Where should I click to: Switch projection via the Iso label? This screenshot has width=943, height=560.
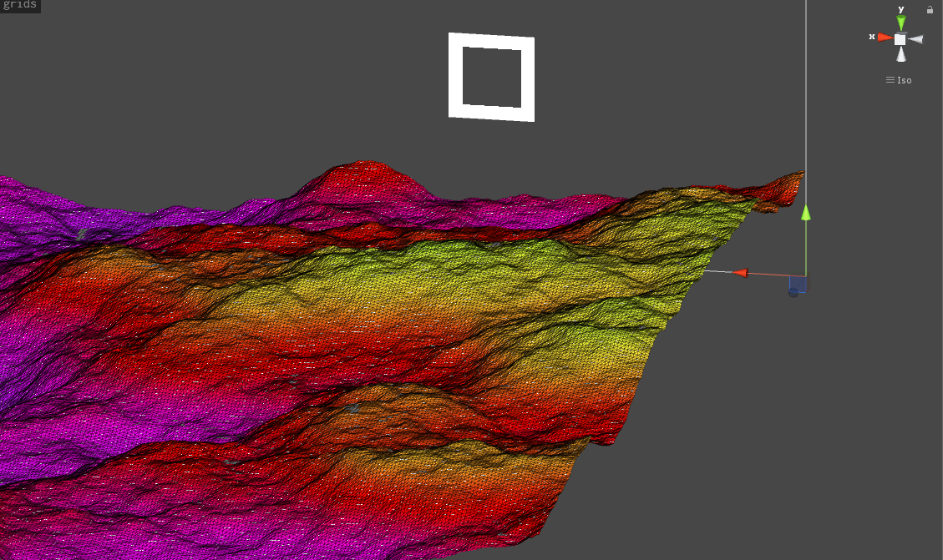(x=899, y=80)
